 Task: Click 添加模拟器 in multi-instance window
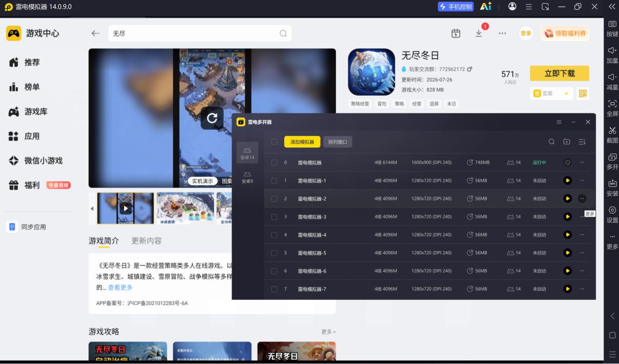click(x=302, y=142)
